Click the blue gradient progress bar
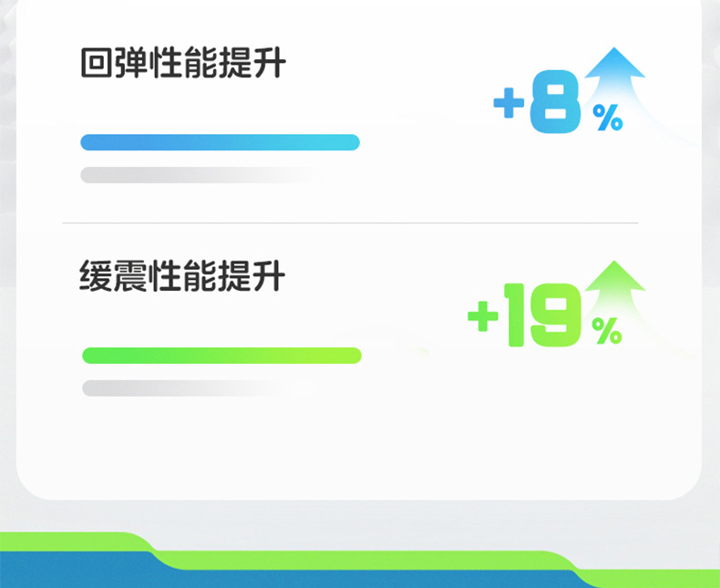 (220, 142)
